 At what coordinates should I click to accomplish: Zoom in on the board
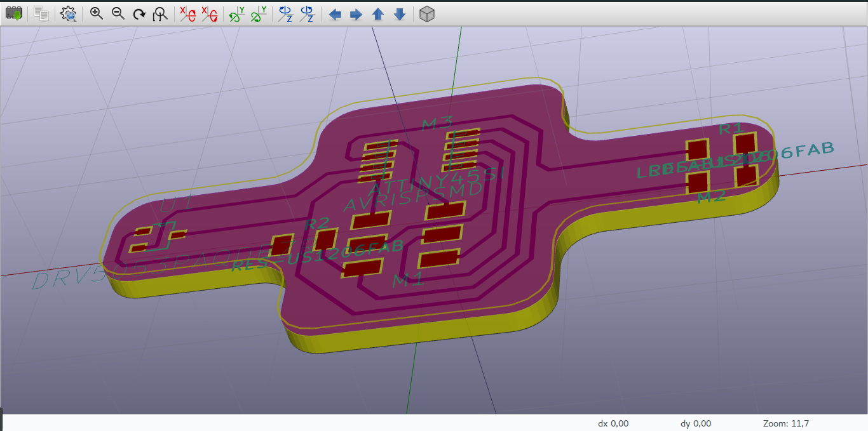(96, 14)
